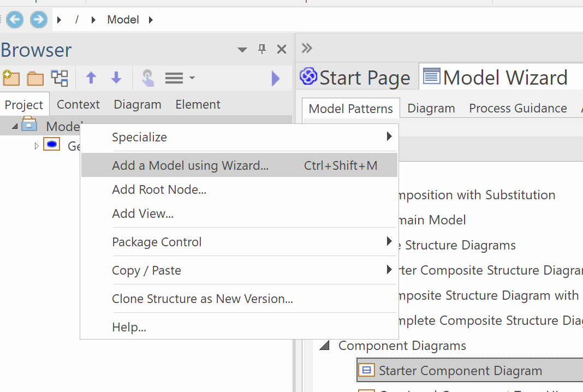The image size is (583, 392).
Task: Open the Browser hamburger menu
Action: point(174,78)
